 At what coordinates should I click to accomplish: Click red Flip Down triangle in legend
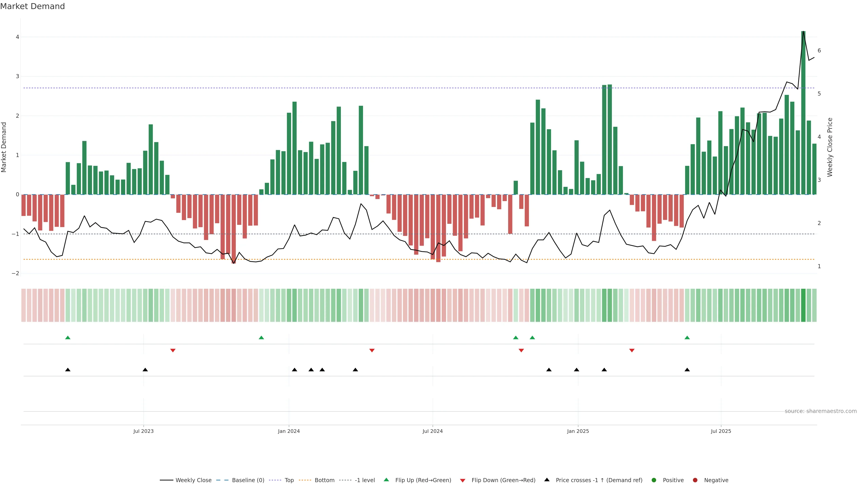[463, 481]
